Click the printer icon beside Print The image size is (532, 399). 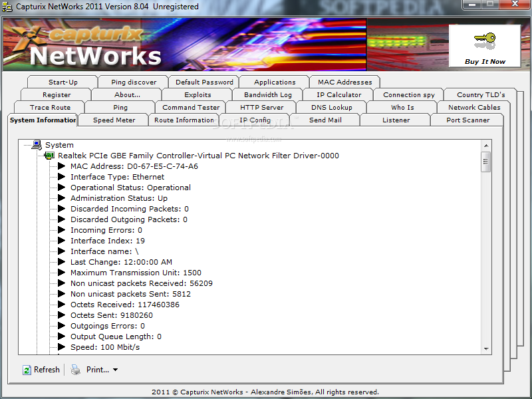(x=76, y=370)
